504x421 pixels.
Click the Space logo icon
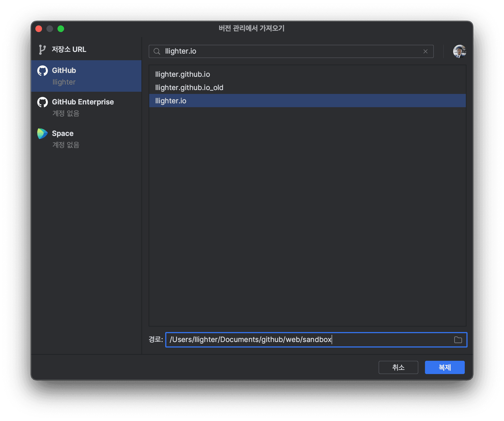tap(42, 134)
